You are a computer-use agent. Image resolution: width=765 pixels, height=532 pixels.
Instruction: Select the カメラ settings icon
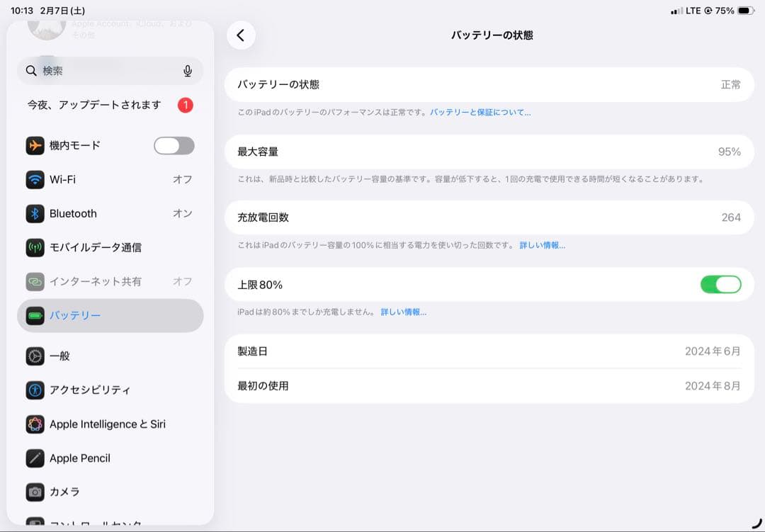[35, 492]
